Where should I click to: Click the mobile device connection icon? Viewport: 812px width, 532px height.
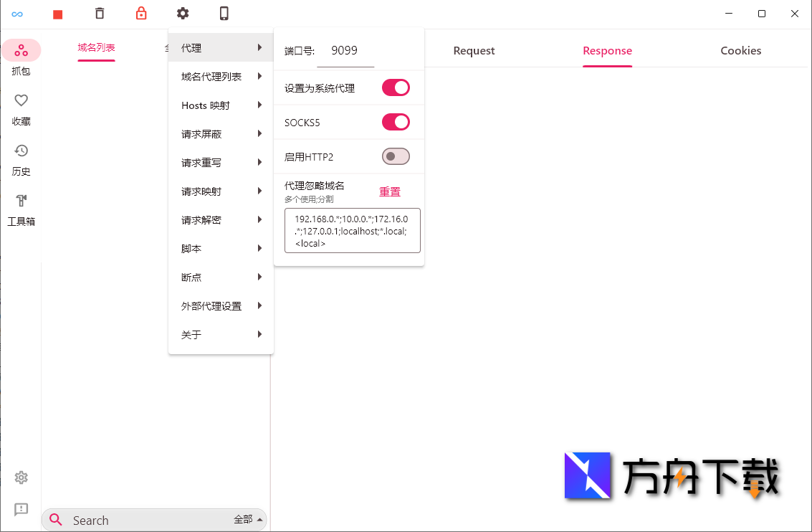(x=223, y=14)
